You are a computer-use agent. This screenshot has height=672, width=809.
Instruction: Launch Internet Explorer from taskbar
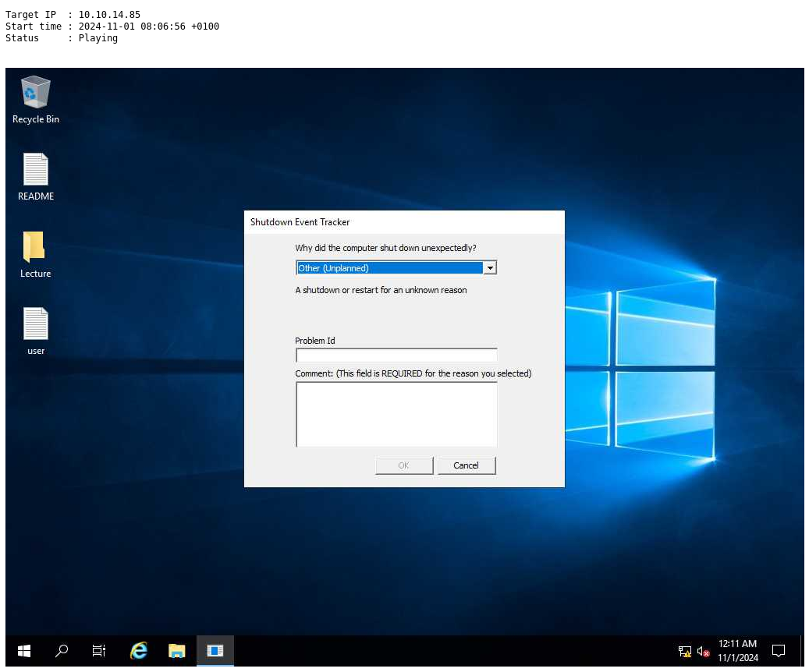139,651
